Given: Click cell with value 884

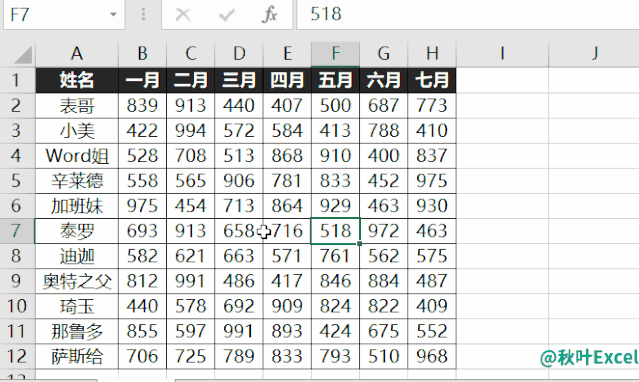Looking at the screenshot, I should [x=383, y=281].
